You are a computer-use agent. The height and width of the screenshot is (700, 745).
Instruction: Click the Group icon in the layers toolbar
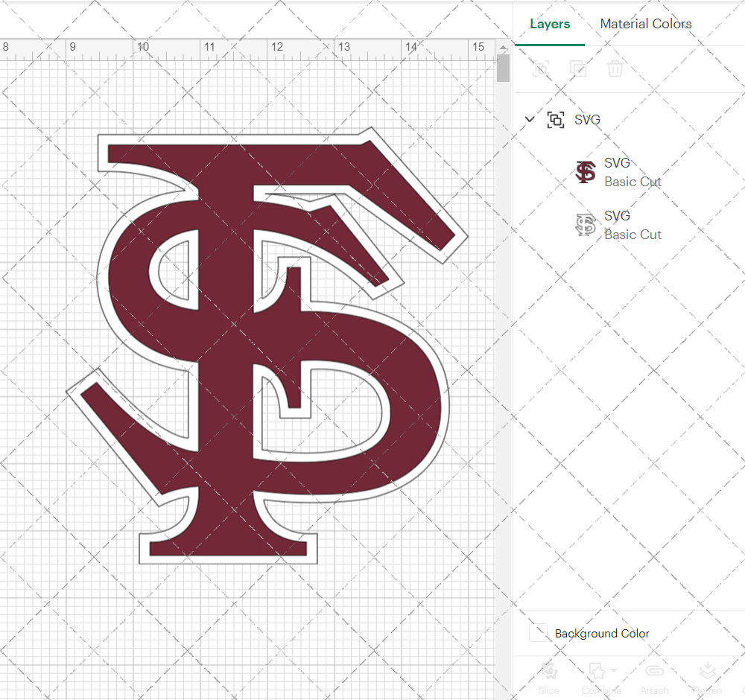click(541, 69)
